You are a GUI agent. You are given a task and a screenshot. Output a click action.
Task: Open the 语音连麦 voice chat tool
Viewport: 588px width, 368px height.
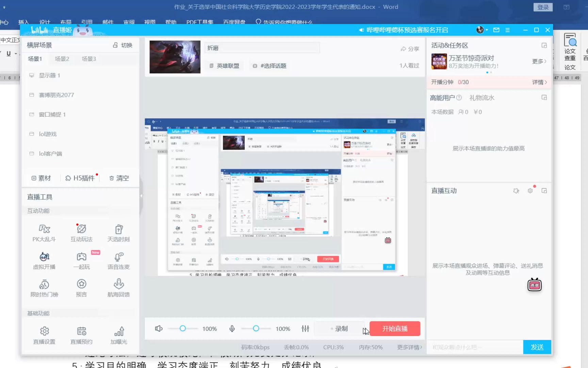[x=118, y=260]
